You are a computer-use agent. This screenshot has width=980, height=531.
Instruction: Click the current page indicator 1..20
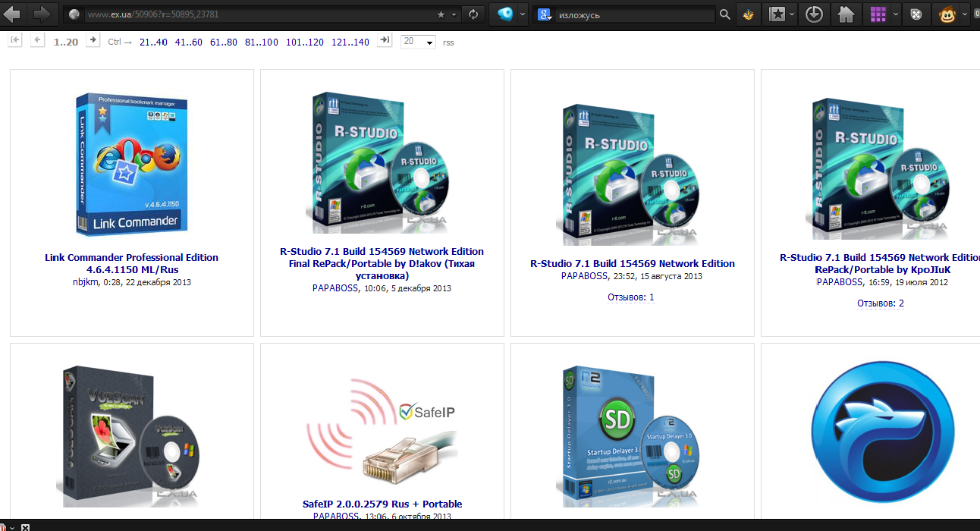coord(66,42)
